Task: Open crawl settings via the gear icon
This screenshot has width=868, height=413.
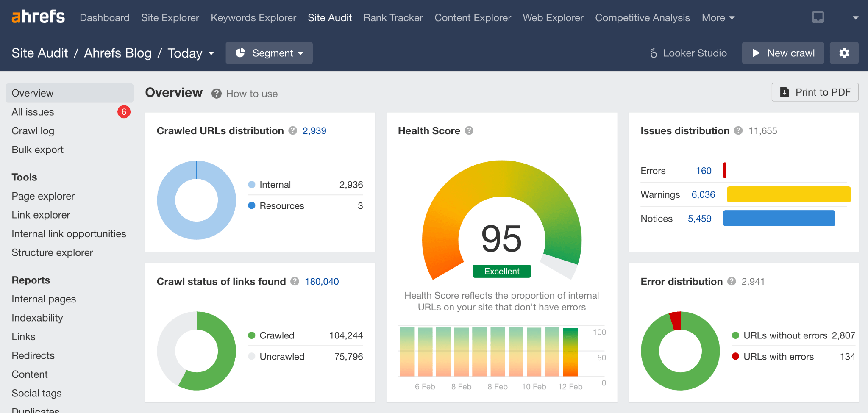Action: 844,53
